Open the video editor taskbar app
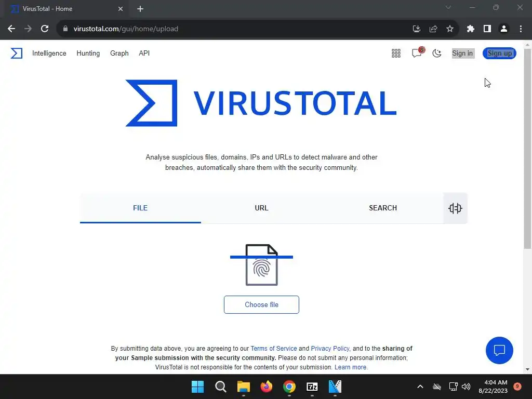 click(x=335, y=387)
